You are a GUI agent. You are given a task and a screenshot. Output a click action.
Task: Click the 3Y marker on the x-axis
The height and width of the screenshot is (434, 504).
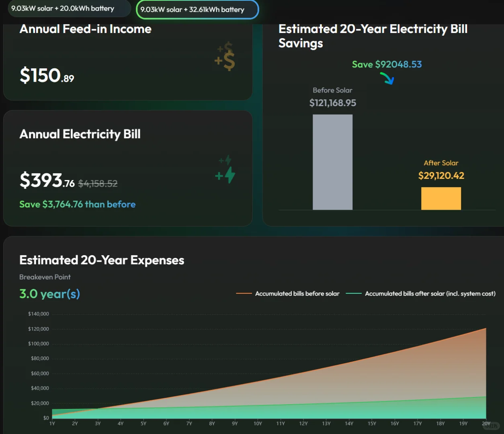(x=98, y=424)
